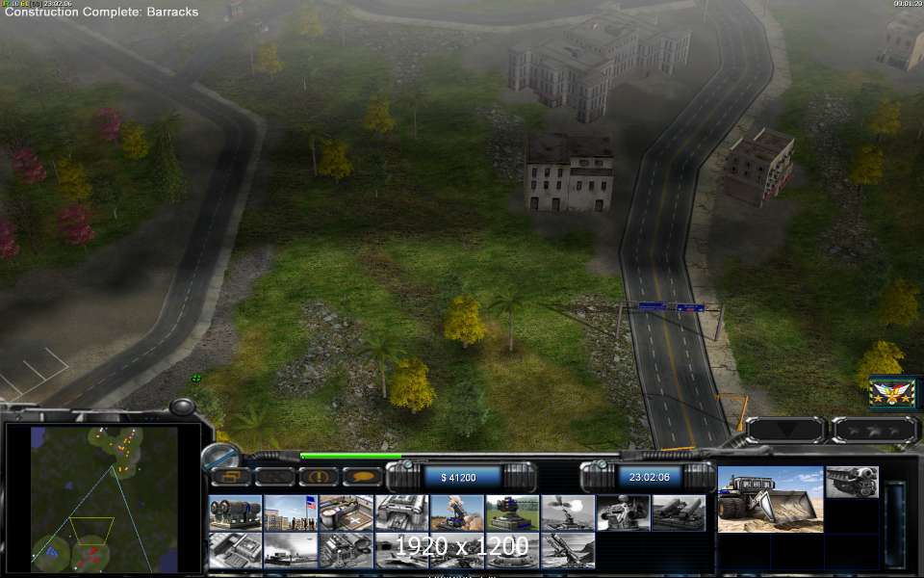
Task: Pick the War Factory build icon
Action: click(401, 512)
